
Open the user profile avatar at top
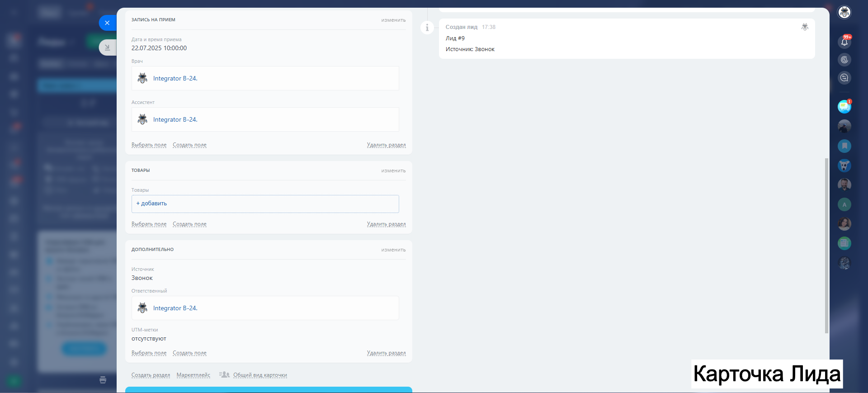pyautogui.click(x=844, y=12)
